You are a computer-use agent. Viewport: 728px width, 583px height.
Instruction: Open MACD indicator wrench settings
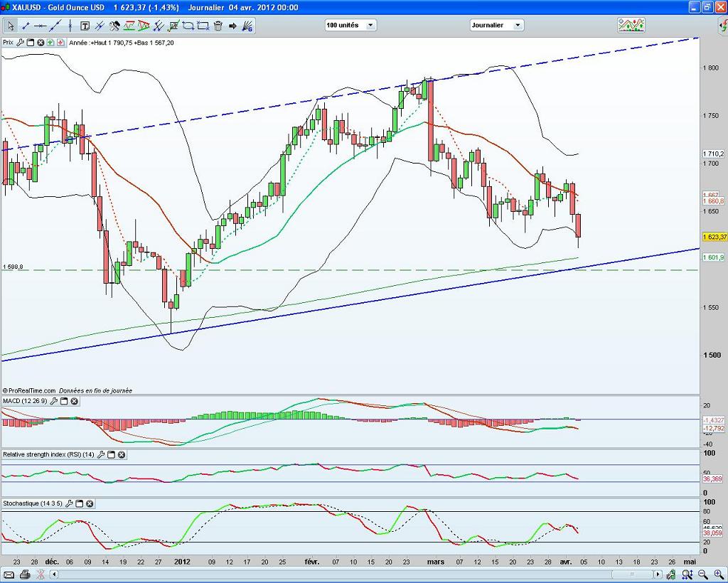coord(54,402)
